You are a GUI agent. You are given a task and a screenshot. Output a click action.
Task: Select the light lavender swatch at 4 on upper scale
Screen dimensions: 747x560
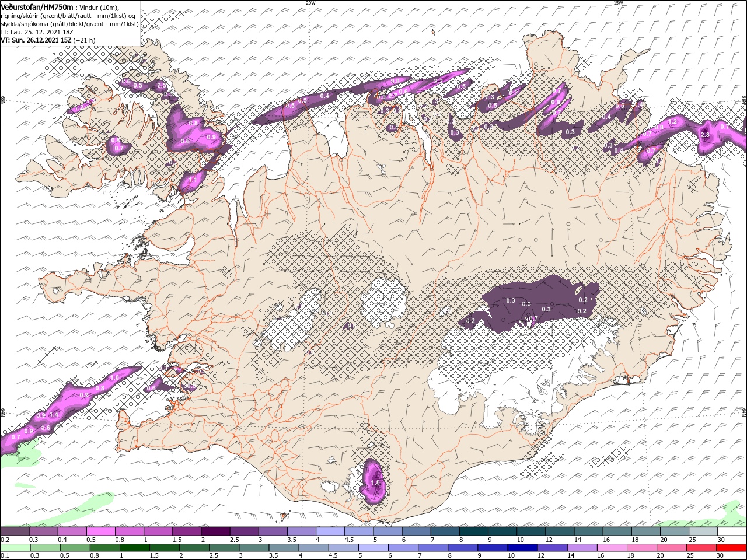tap(330, 531)
